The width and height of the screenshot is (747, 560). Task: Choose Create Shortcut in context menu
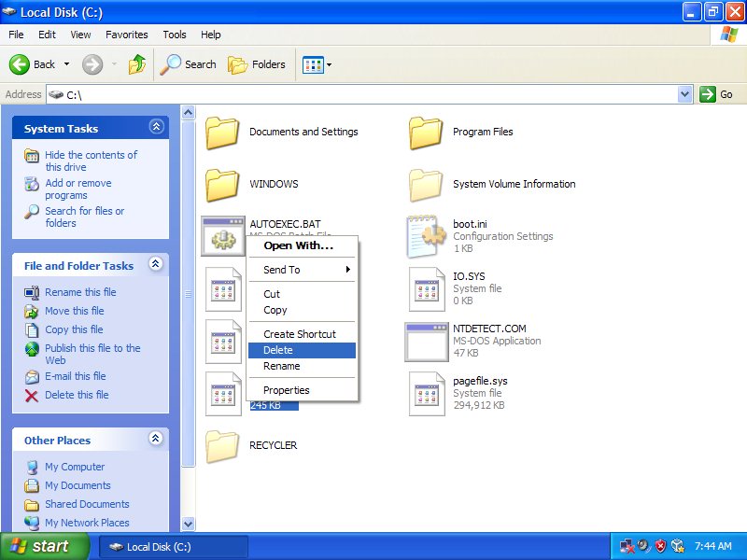tap(302, 334)
